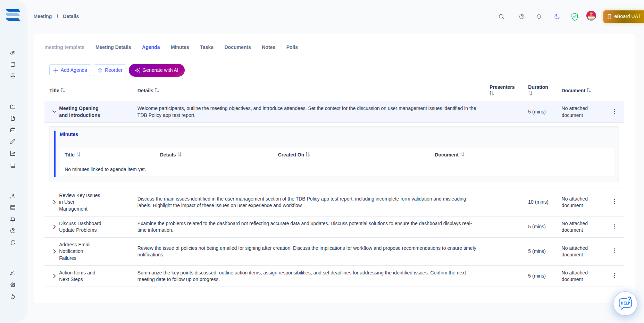Toggle dark mode moon icon
The height and width of the screenshot is (323, 644).
point(557,17)
